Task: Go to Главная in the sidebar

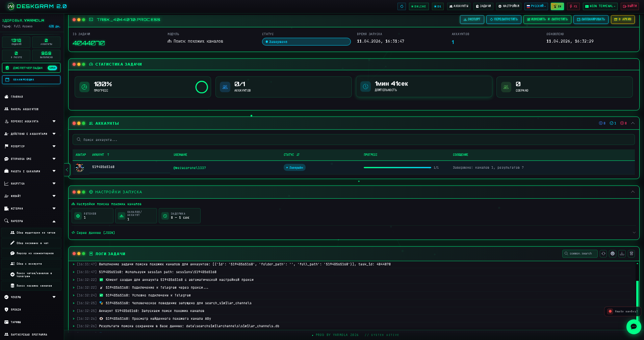Action: pos(17,97)
